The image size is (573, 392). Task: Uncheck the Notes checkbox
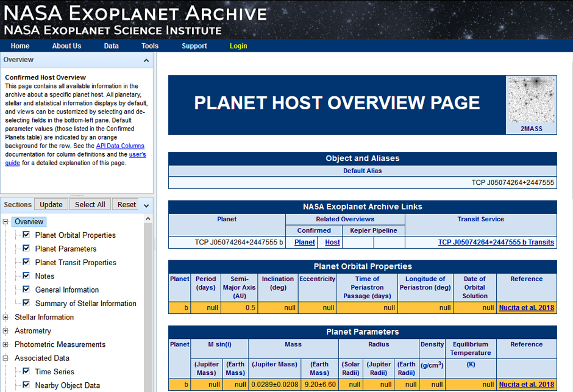[x=26, y=276]
